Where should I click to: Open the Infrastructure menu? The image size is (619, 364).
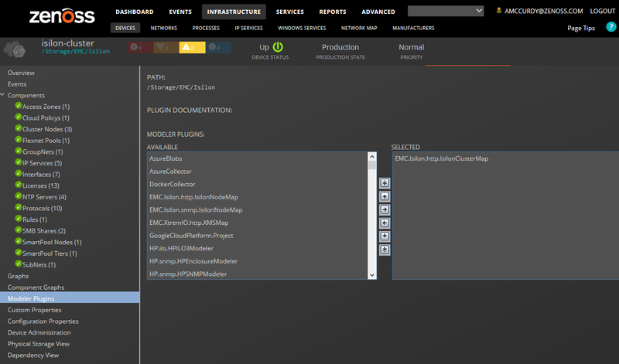pos(234,12)
